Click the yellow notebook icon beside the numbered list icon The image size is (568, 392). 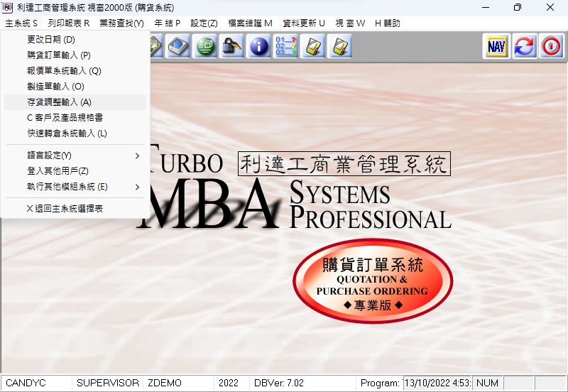click(x=312, y=46)
